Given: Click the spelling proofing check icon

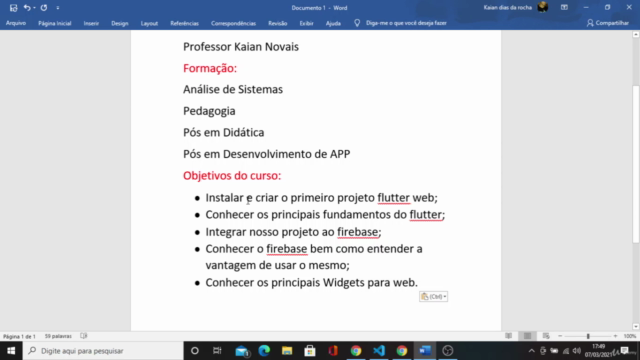Looking at the screenshot, I should tap(84, 336).
